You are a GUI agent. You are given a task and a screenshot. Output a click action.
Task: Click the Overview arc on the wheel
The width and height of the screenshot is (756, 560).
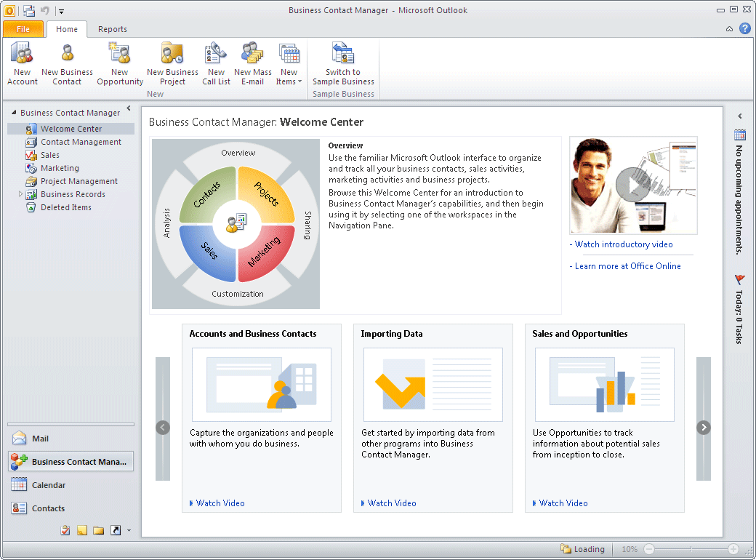point(238,153)
